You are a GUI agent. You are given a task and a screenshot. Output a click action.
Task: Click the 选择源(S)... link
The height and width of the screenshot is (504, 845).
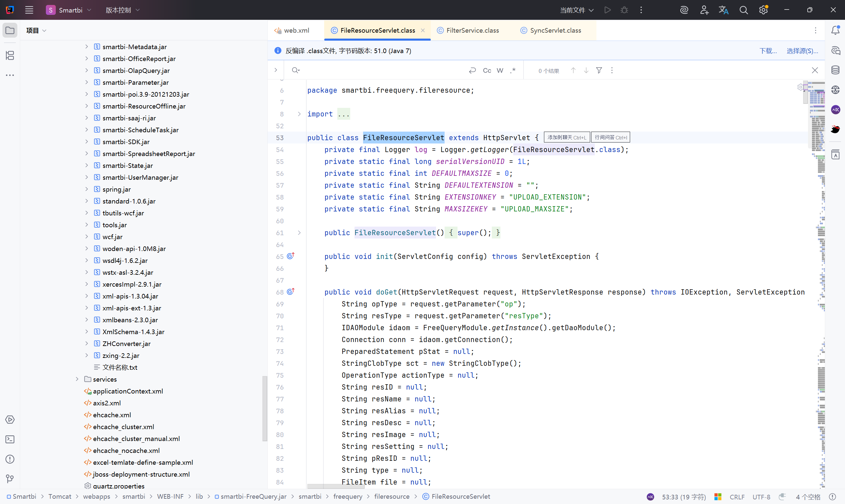click(802, 51)
